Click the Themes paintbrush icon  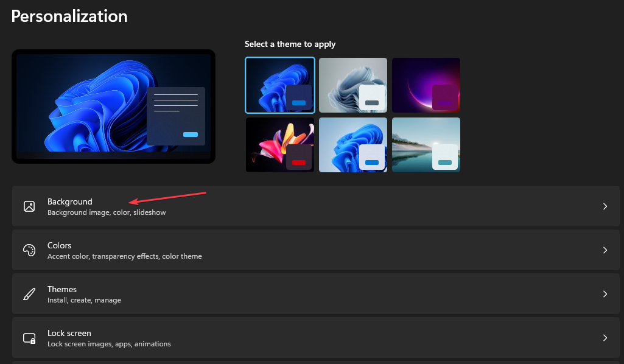point(29,294)
